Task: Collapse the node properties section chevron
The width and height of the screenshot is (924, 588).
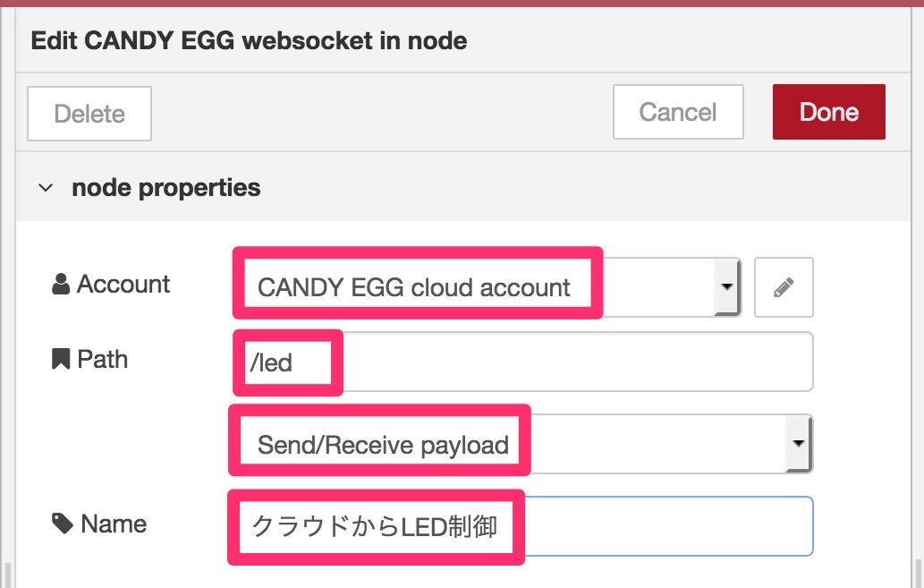Action: (x=46, y=188)
